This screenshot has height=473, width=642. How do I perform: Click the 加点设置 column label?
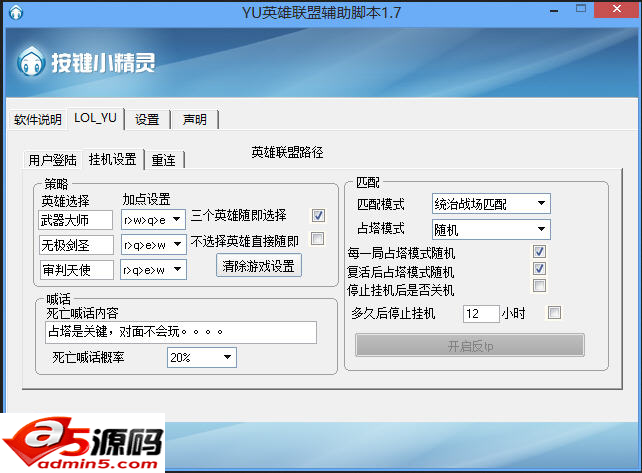point(147,199)
